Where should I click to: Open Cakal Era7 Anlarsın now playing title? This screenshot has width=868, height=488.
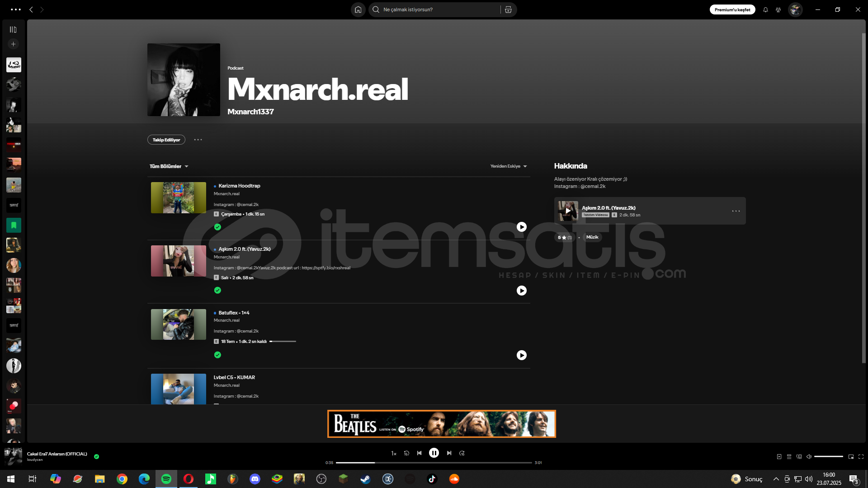click(57, 454)
